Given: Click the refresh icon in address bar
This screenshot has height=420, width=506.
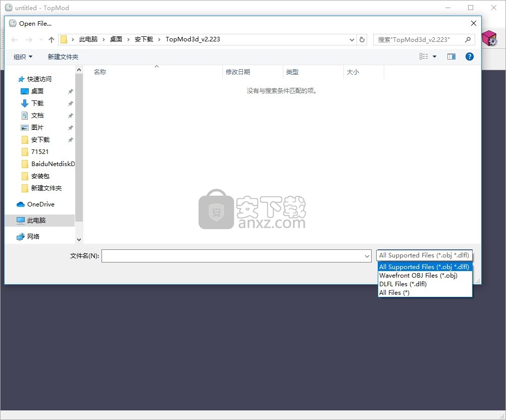Looking at the screenshot, I should tap(362, 40).
